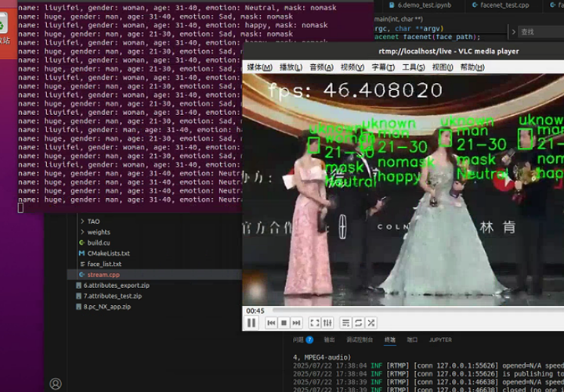Image resolution: width=564 pixels, height=392 pixels.
Task: Jump to previous media in VLC
Action: tap(271, 322)
